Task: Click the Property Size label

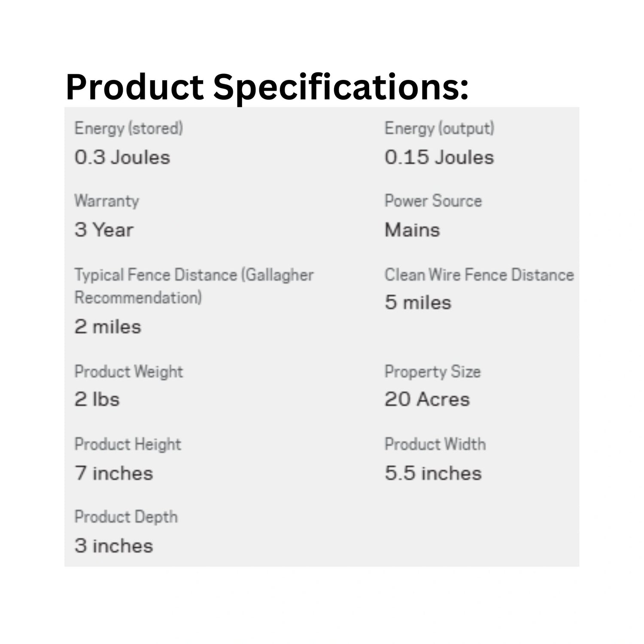Action: (432, 371)
